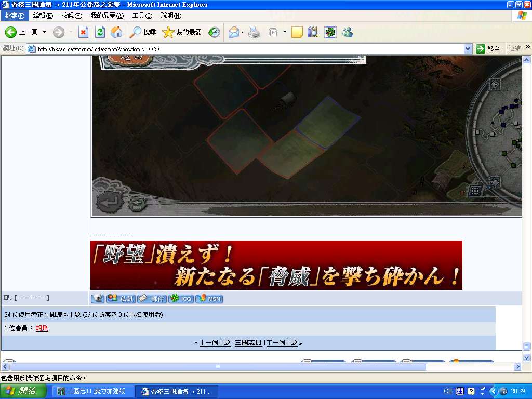This screenshot has height=399, width=532.
Task: Go to previous topic 上一個主題
Action: pyautogui.click(x=215, y=343)
